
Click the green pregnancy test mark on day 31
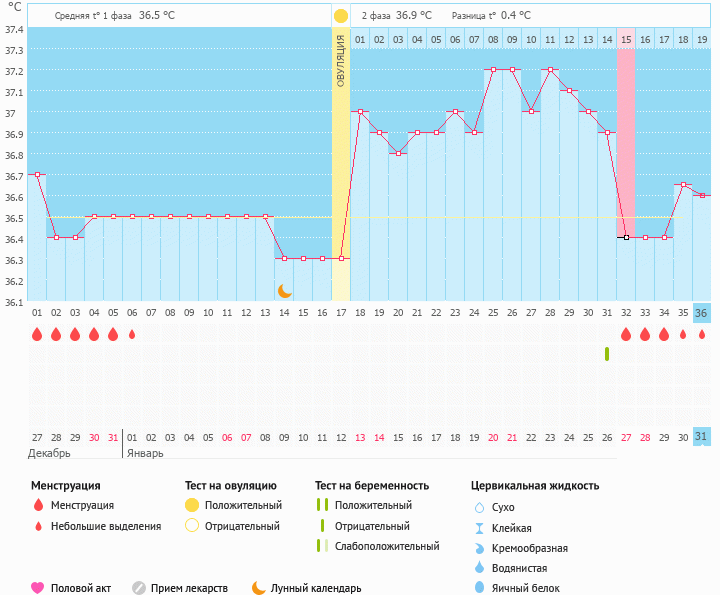pyautogui.click(x=607, y=354)
